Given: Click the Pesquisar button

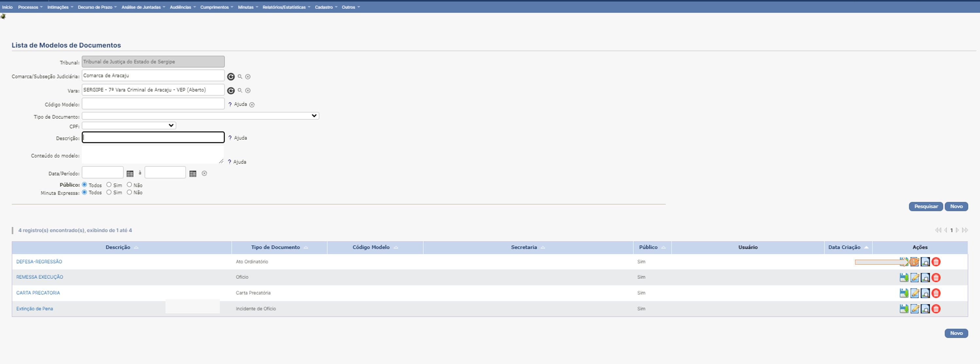Looking at the screenshot, I should (x=926, y=207).
